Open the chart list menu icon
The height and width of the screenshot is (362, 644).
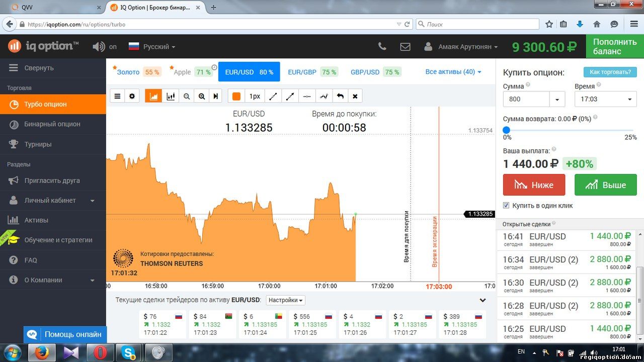(118, 96)
